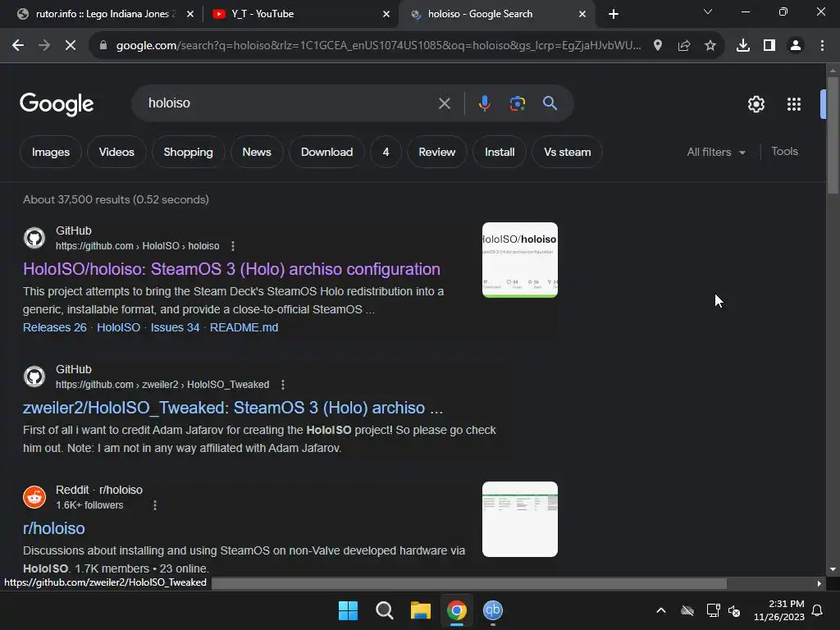Open Reddit r/holoiso result thumbnail
This screenshot has height=630, width=840.
[x=519, y=519]
